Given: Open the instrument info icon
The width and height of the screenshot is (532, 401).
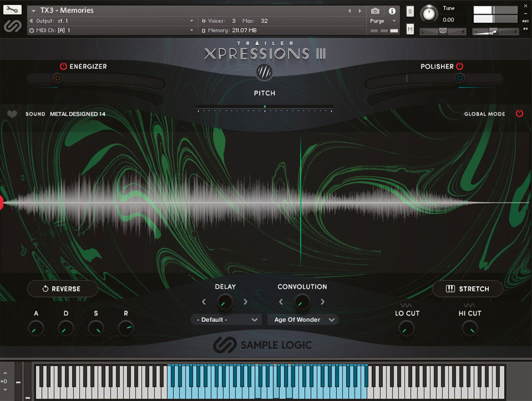Looking at the screenshot, I should pos(392,11).
